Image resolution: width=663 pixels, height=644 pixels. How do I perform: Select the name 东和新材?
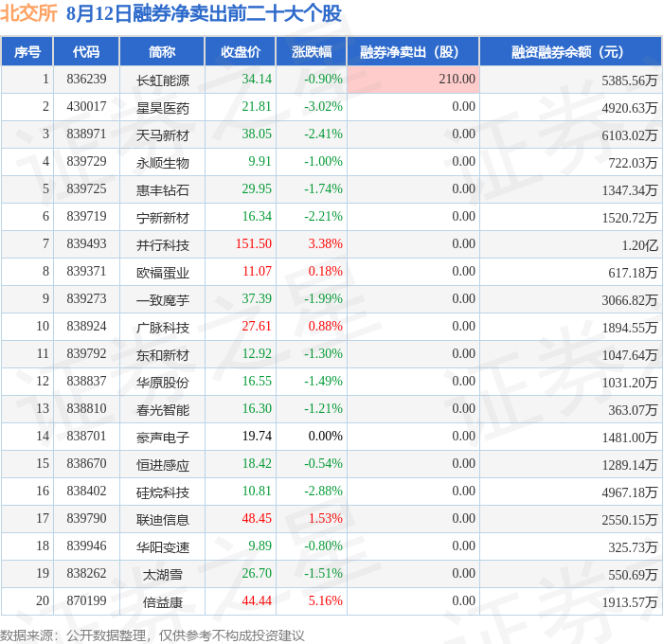tap(162, 355)
